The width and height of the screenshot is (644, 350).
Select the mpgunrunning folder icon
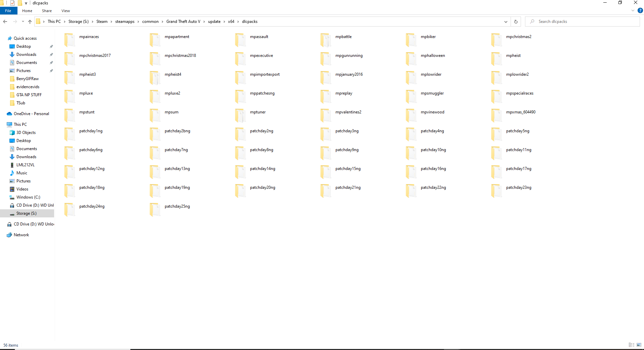tap(326, 59)
